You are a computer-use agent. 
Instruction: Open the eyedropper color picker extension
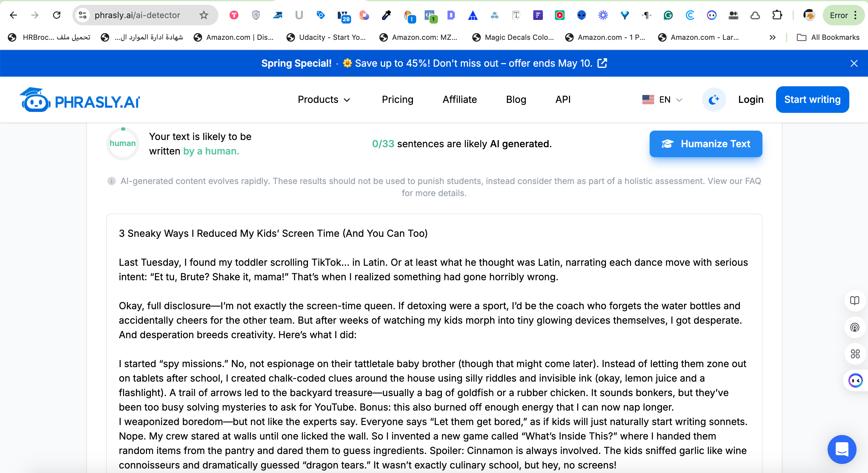pos(386,15)
